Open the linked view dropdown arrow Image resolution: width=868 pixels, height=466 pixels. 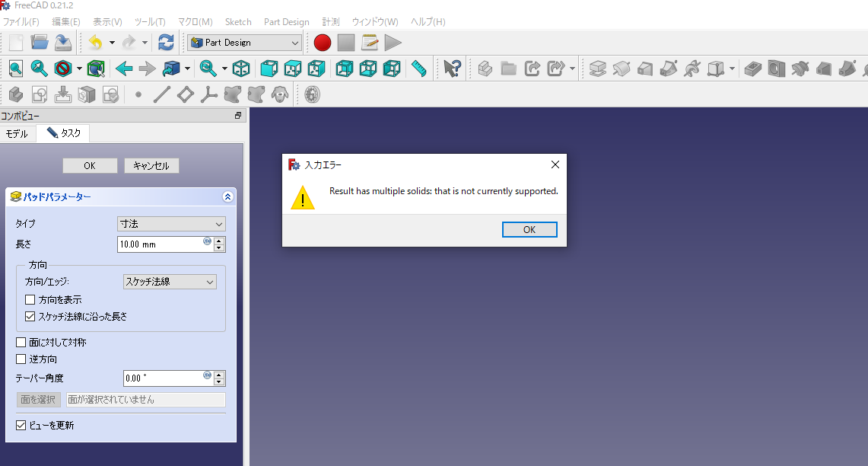187,69
